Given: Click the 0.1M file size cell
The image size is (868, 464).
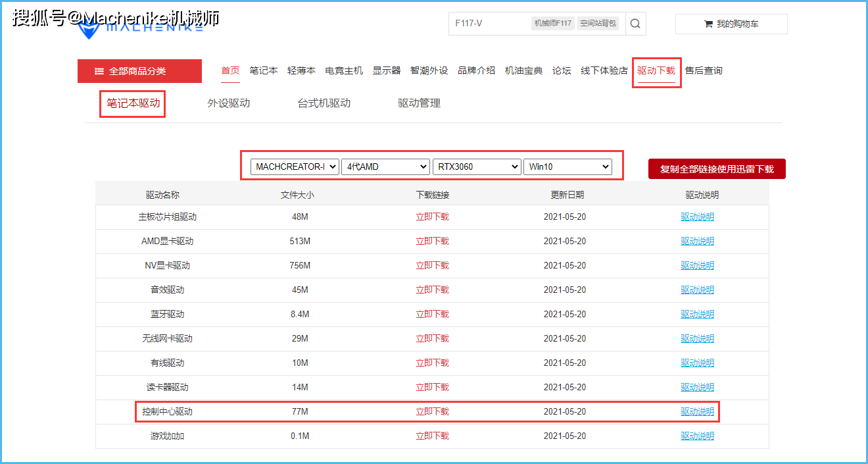Looking at the screenshot, I should (300, 436).
